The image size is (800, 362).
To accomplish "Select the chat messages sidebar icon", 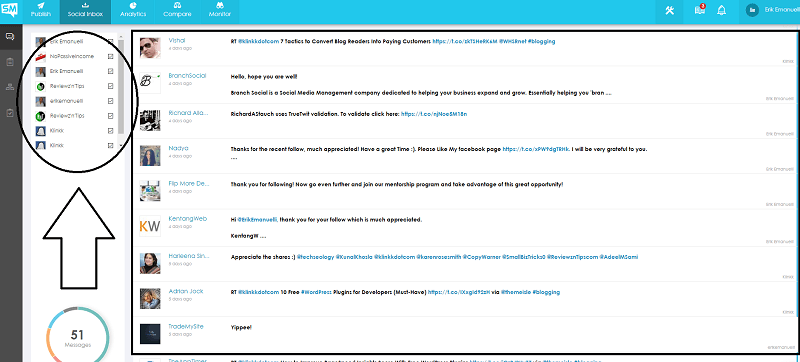I will point(10,36).
